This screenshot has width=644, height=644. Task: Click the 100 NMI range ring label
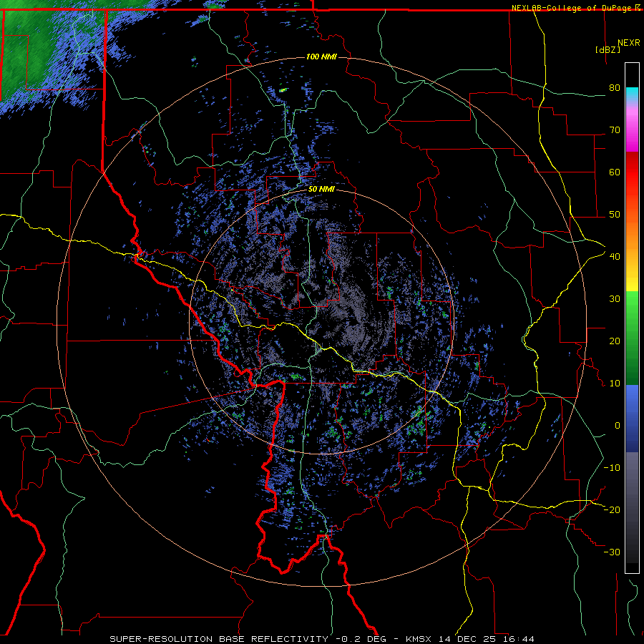click(321, 57)
